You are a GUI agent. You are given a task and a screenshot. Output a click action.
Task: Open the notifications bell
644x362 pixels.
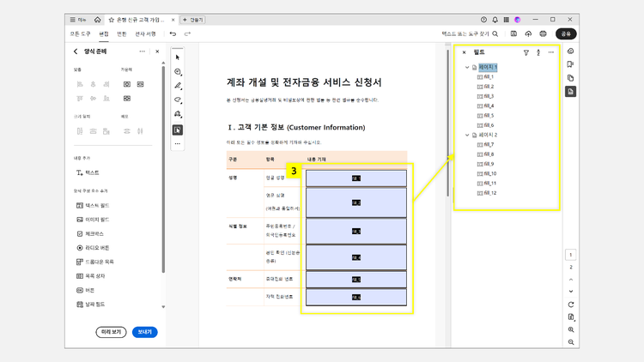[x=495, y=20]
